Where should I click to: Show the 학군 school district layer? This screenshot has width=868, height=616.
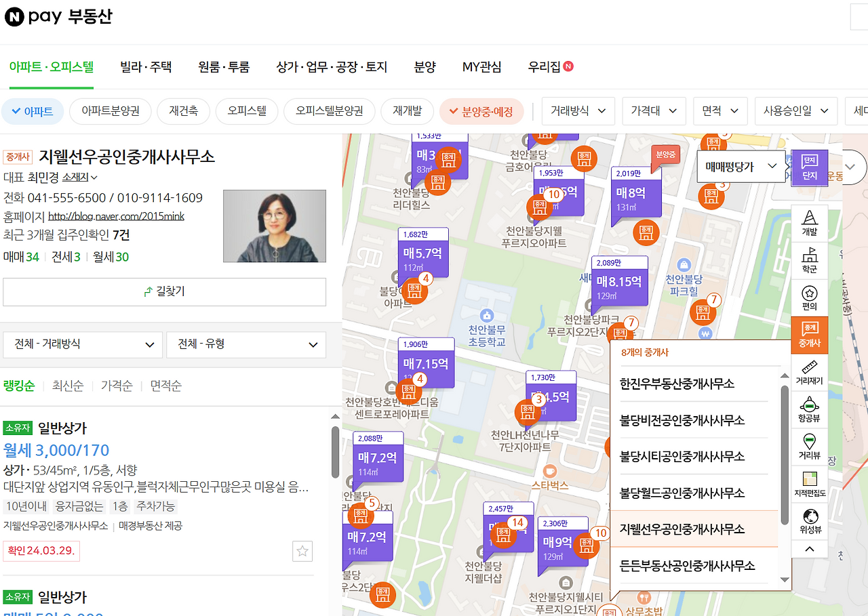click(x=810, y=260)
